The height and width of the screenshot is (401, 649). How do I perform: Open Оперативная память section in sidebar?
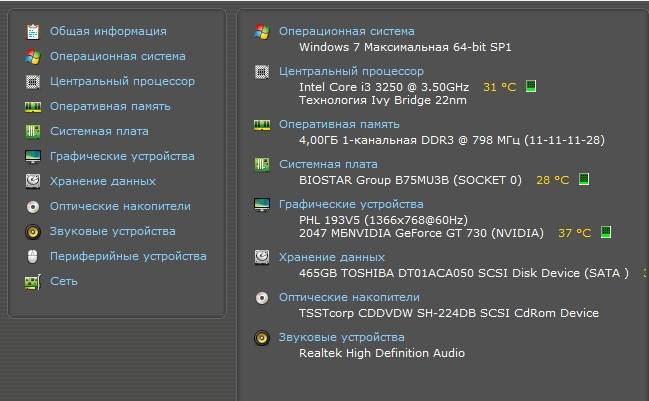pos(110,106)
